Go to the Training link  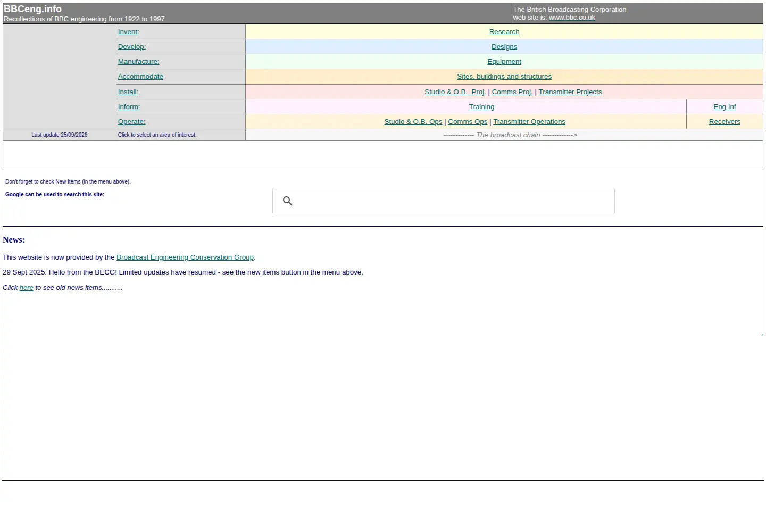(482, 107)
